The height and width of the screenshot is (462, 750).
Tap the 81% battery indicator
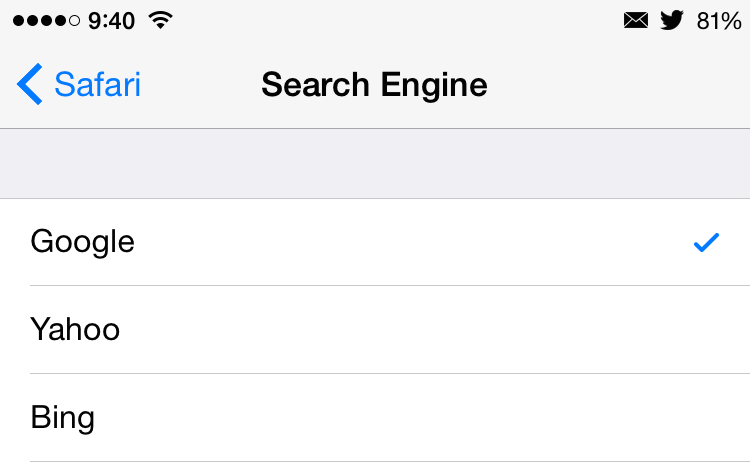pyautogui.click(x=718, y=20)
